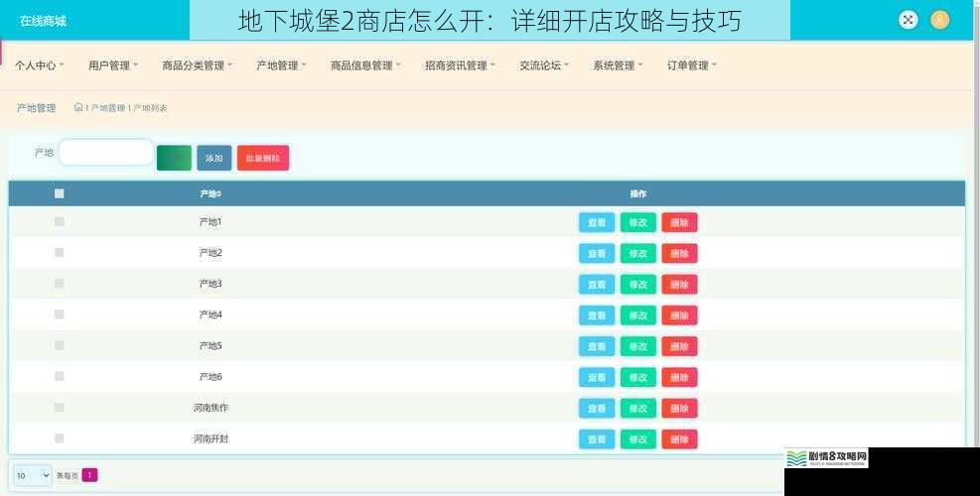Image resolution: width=980 pixels, height=496 pixels.
Task: Check the box for 河南焦作 row
Action: coord(60,408)
